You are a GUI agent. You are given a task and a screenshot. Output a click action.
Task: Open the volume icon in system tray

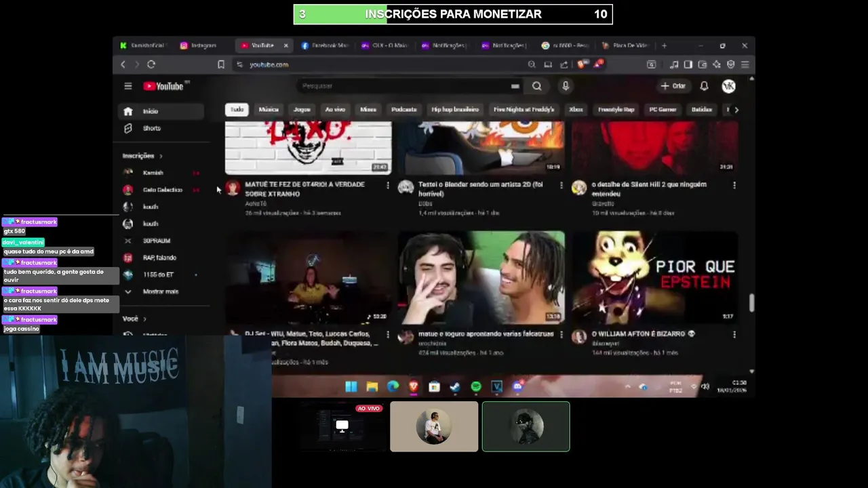(705, 386)
